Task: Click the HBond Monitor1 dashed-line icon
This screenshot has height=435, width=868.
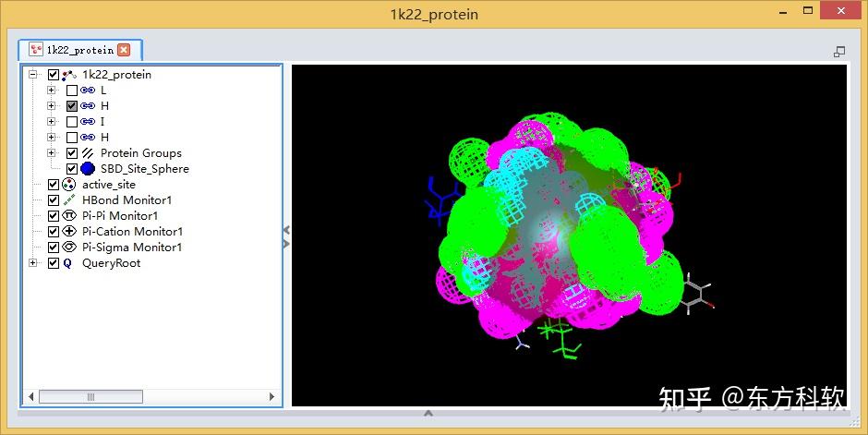Action: 69,200
